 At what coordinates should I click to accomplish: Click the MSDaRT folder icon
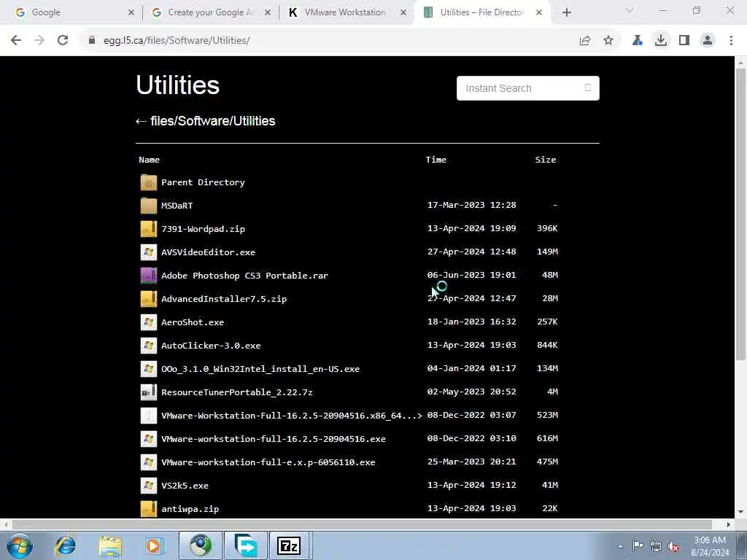point(149,206)
